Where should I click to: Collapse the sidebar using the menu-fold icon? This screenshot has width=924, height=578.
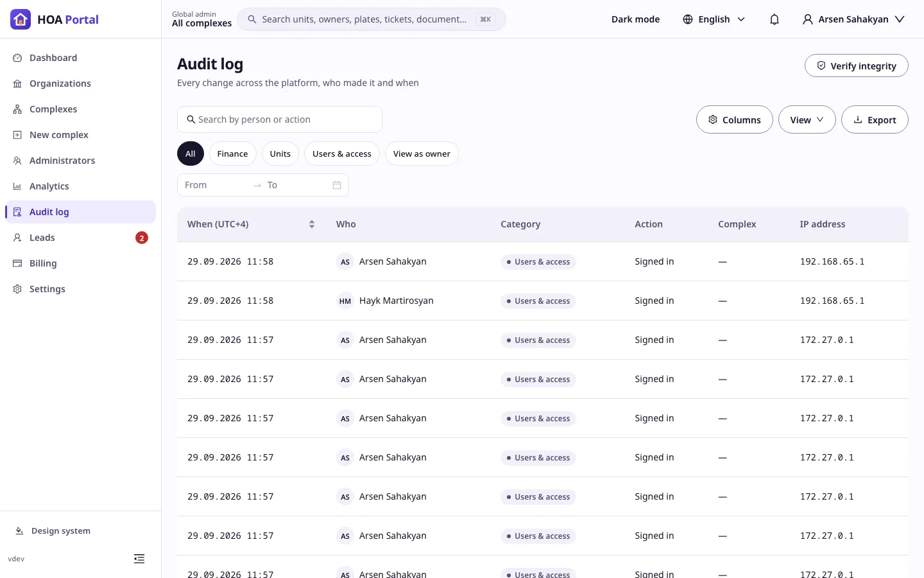coord(139,559)
